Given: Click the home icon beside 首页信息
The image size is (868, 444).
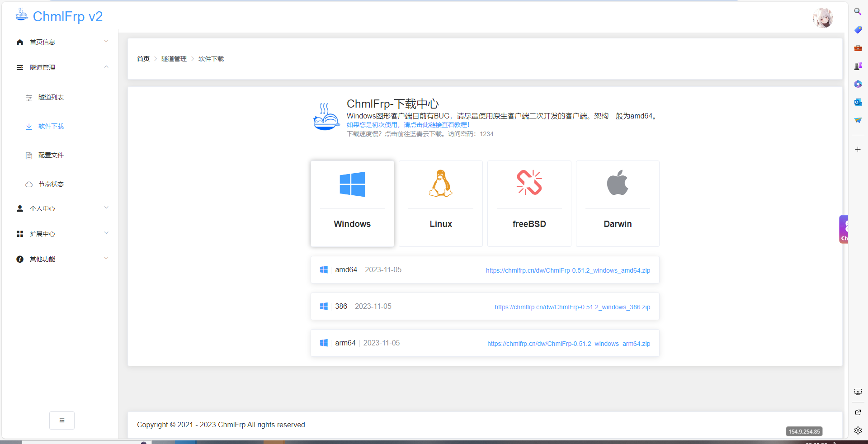Looking at the screenshot, I should coord(20,42).
